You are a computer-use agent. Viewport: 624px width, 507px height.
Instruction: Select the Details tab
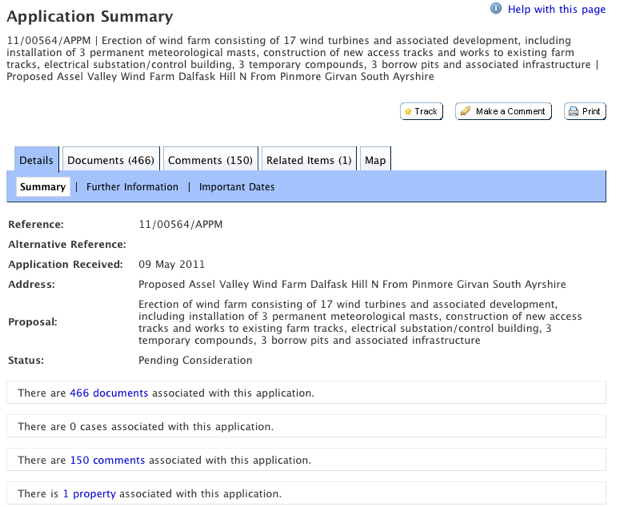(x=36, y=160)
